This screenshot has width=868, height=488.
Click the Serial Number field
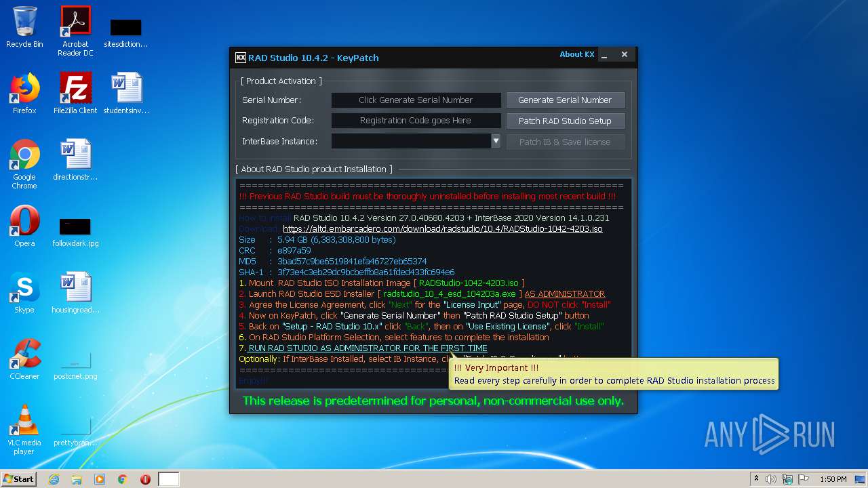click(416, 100)
